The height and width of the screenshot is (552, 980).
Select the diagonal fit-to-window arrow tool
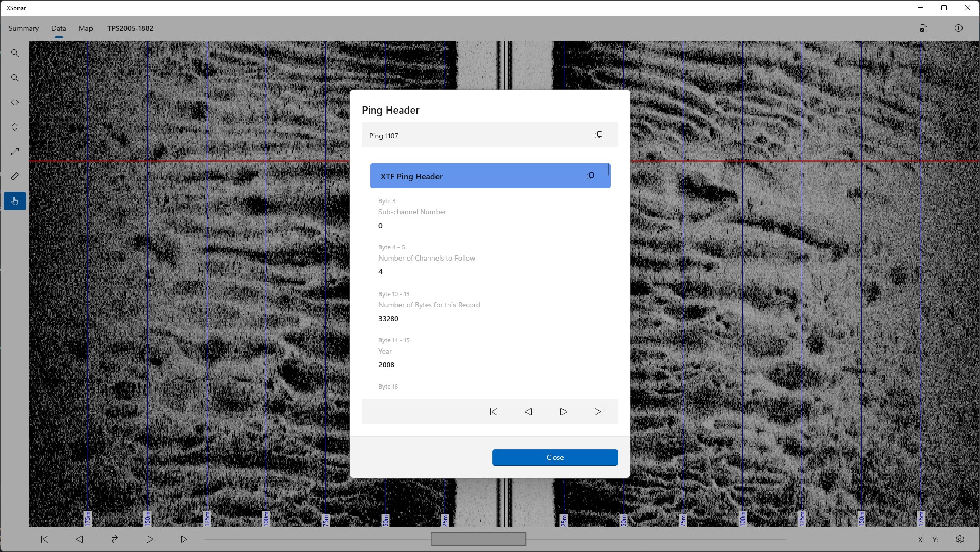click(x=15, y=152)
